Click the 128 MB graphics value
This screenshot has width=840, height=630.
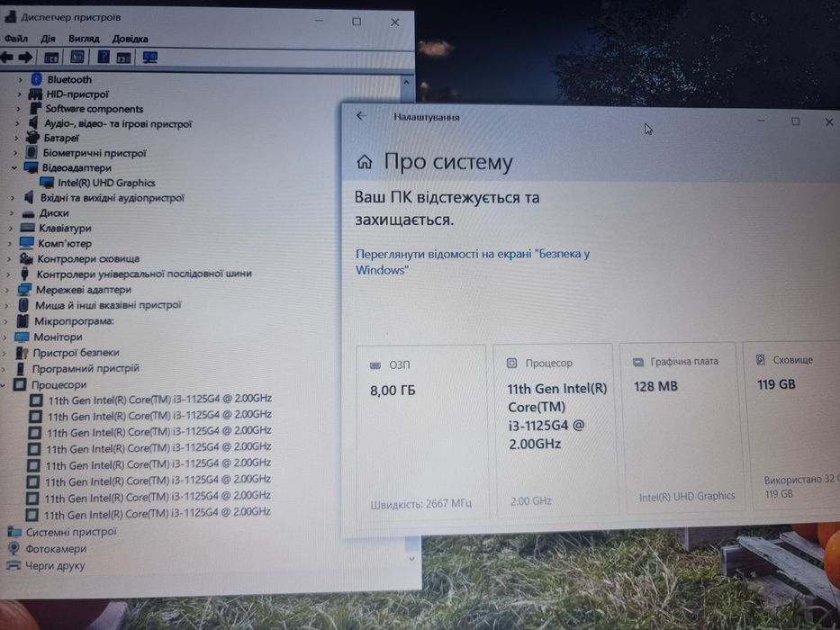[655, 386]
